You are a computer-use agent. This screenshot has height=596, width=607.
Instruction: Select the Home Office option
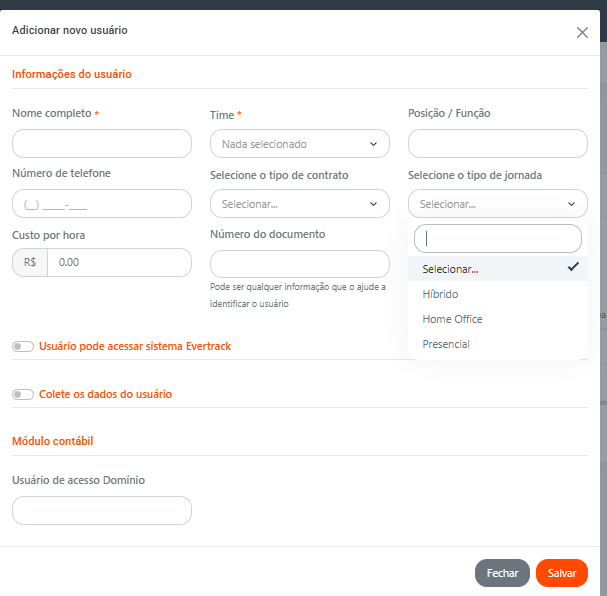pos(452,319)
